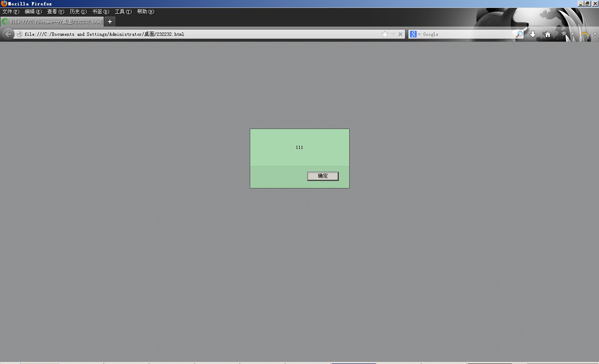This screenshot has width=599, height=364.
Task: Bookmark this page with the star icon
Action: pyautogui.click(x=385, y=34)
